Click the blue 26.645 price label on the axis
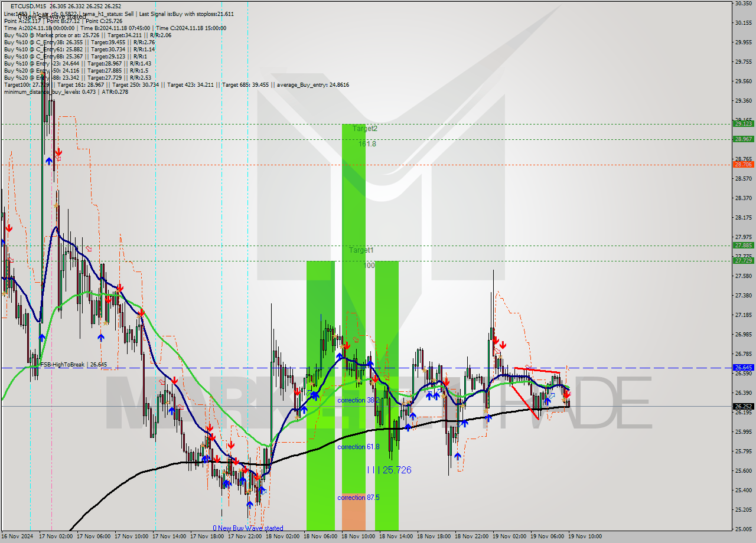The width and height of the screenshot is (756, 543). point(743,367)
